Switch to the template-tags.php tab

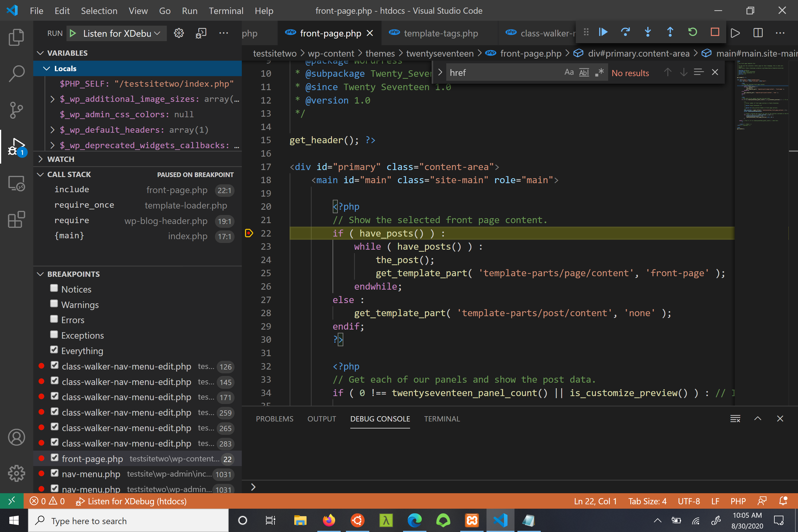440,33
